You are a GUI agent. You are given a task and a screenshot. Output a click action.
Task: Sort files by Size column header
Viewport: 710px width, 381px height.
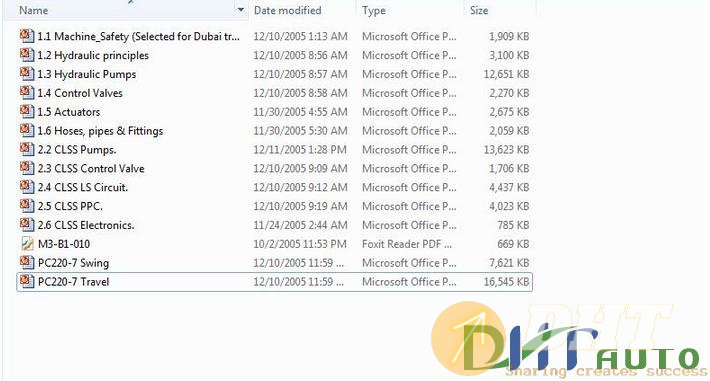(479, 10)
